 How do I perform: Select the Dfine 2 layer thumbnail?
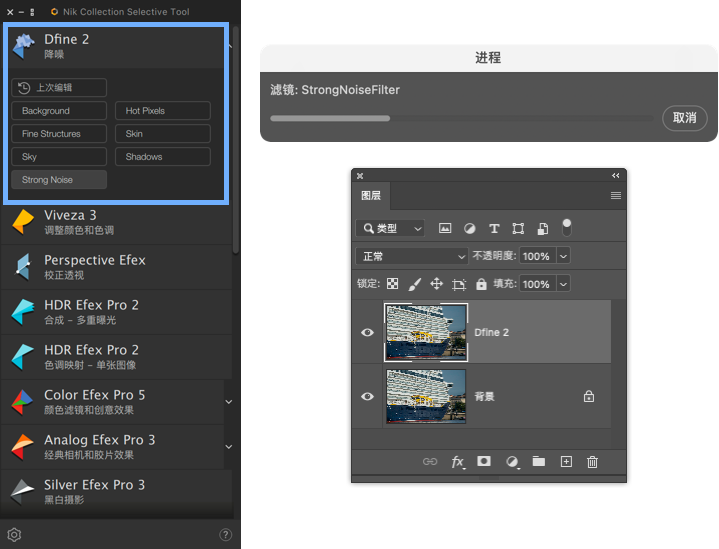426,332
